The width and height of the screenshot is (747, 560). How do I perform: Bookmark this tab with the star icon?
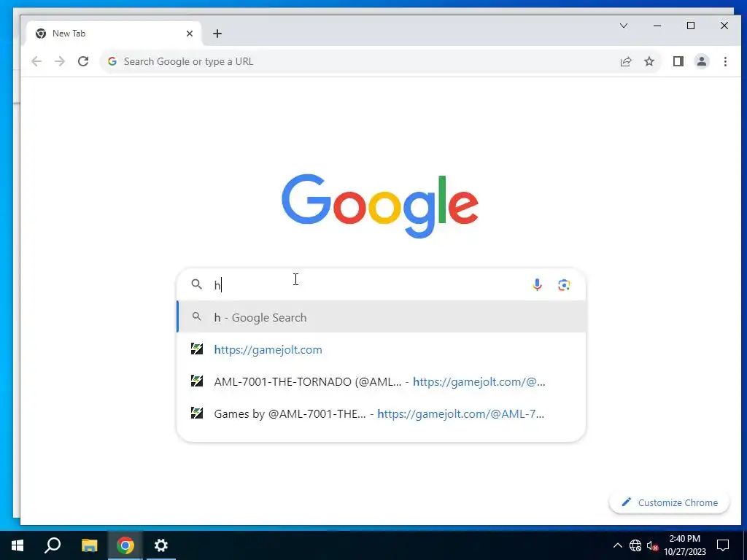click(649, 61)
